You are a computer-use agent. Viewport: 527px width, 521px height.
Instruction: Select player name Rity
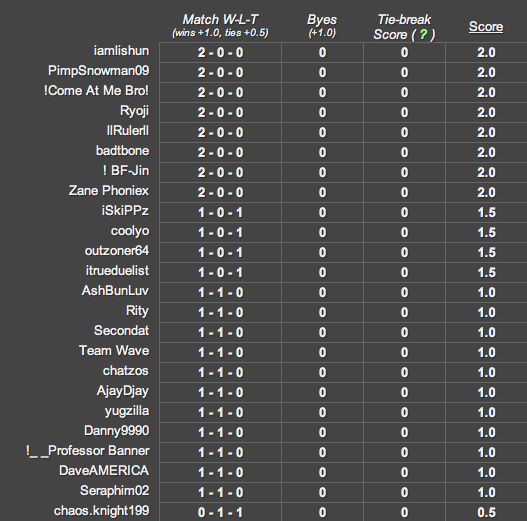point(137,311)
